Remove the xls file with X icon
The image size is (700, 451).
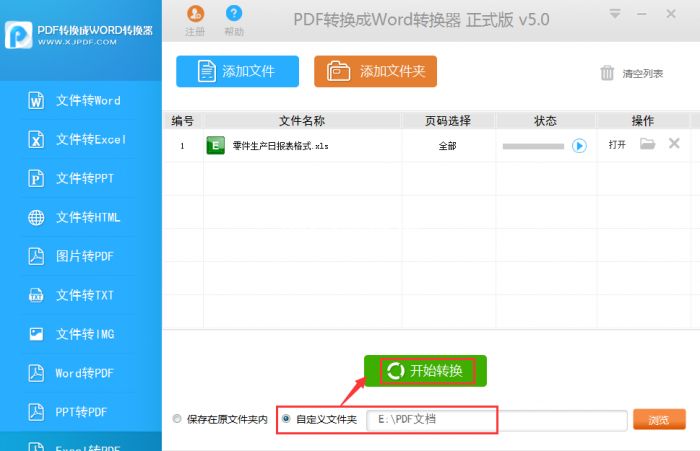pos(674,143)
